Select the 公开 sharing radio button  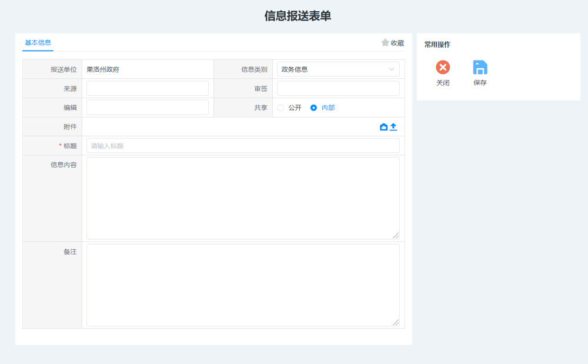280,108
